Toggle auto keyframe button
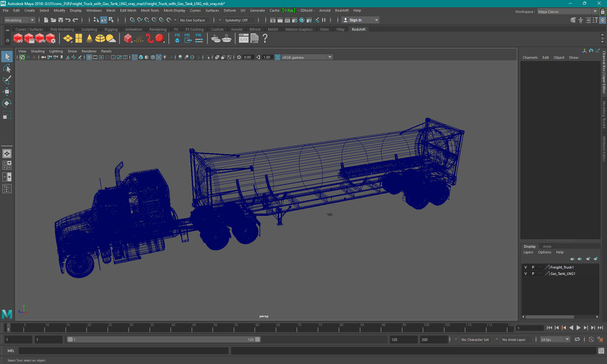 (x=591, y=339)
